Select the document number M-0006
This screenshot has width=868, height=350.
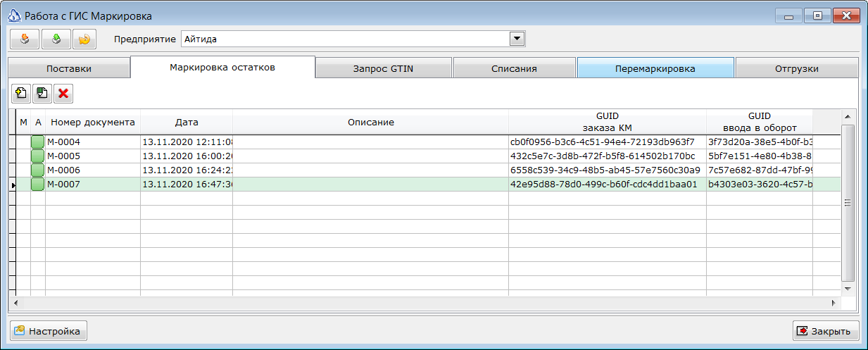coord(93,170)
